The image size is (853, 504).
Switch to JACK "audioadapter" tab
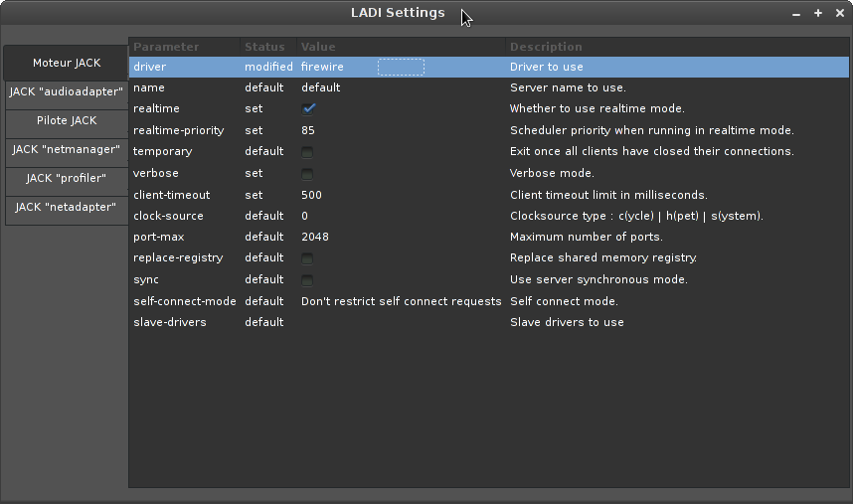click(x=67, y=91)
